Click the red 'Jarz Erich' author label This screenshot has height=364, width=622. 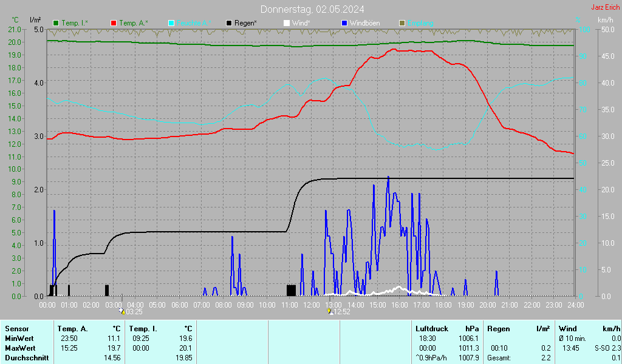click(x=606, y=7)
